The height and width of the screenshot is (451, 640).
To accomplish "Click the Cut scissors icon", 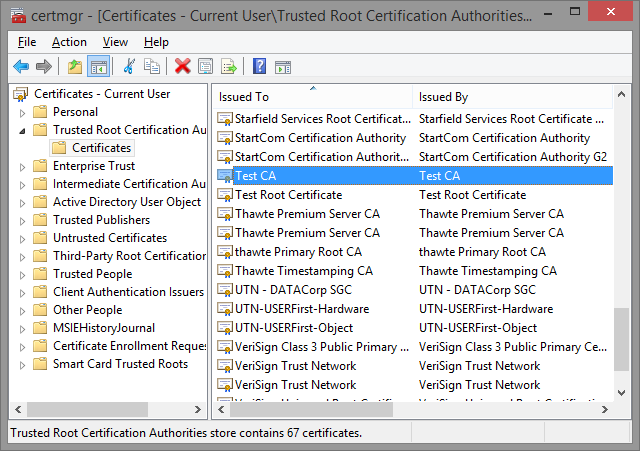I will (129, 67).
